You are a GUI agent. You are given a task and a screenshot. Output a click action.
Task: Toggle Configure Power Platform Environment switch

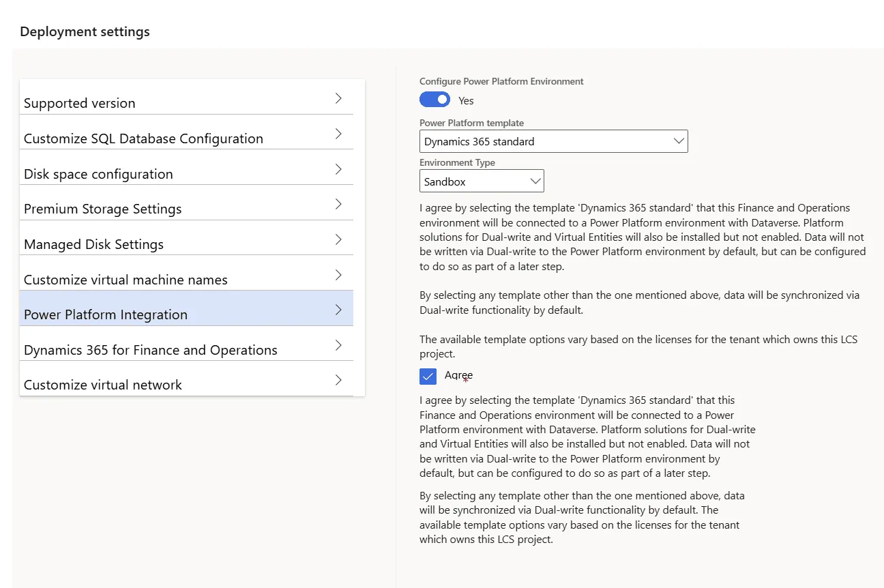point(434,100)
